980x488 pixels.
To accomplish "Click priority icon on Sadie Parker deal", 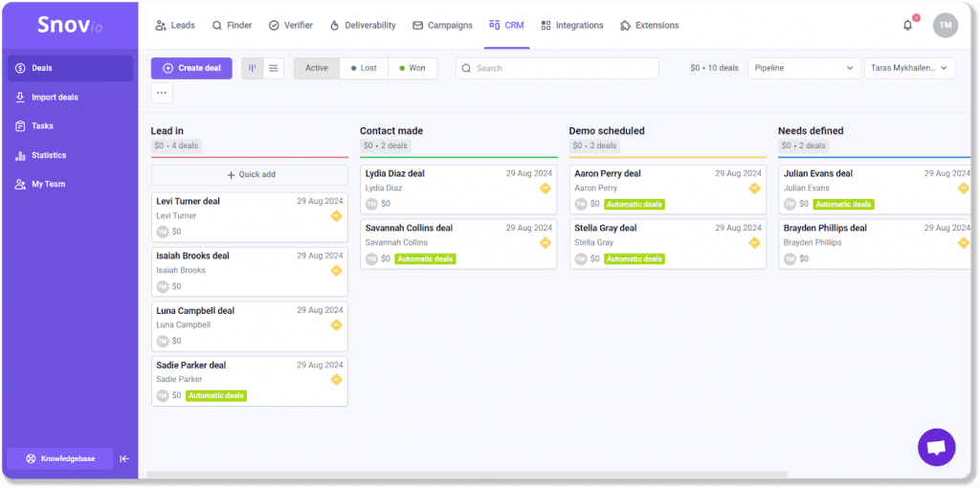I will click(336, 379).
